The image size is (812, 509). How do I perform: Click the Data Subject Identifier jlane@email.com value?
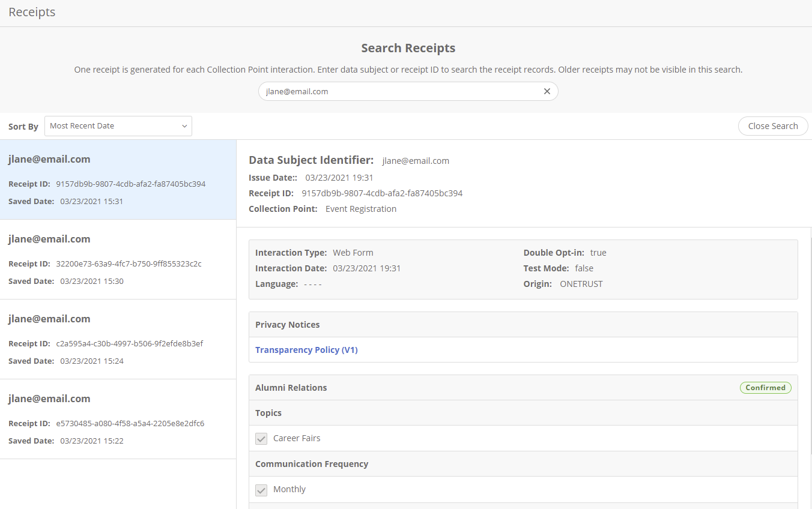click(x=416, y=161)
